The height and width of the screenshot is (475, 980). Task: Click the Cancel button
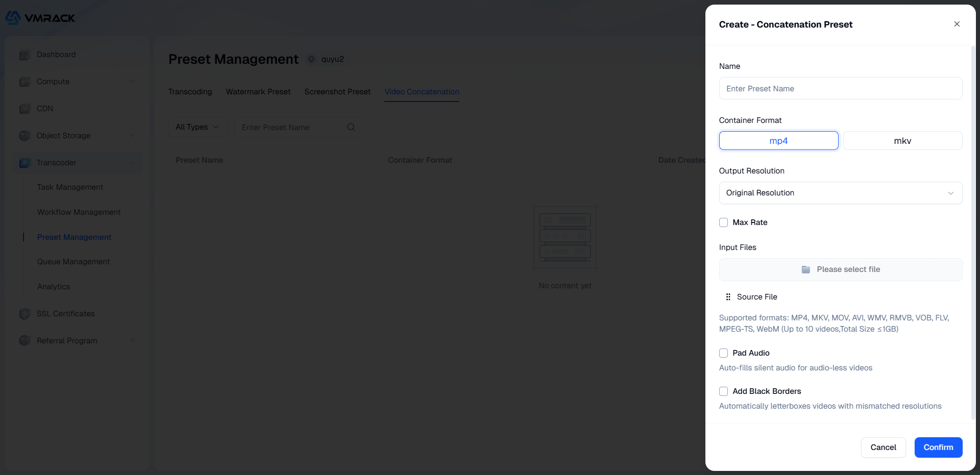pos(884,447)
